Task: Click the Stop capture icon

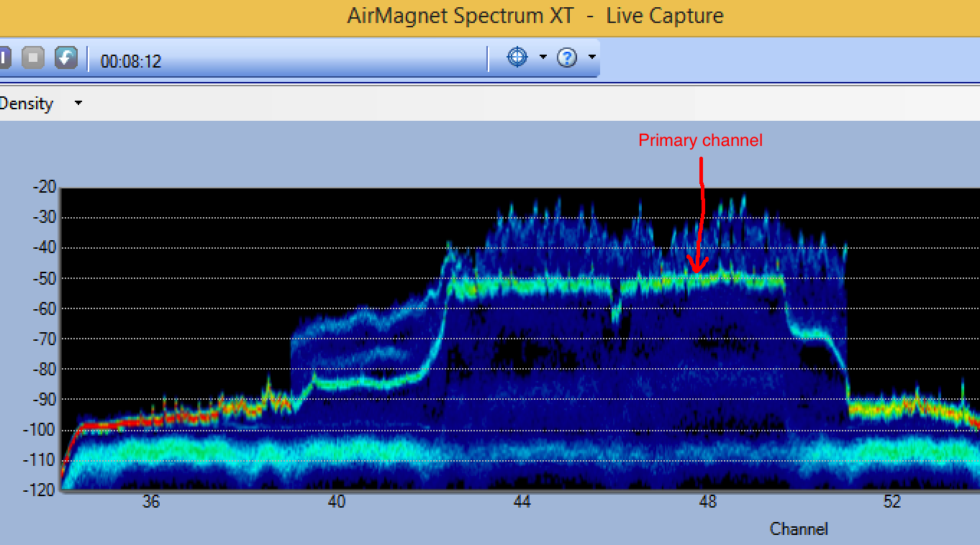Action: click(x=32, y=57)
